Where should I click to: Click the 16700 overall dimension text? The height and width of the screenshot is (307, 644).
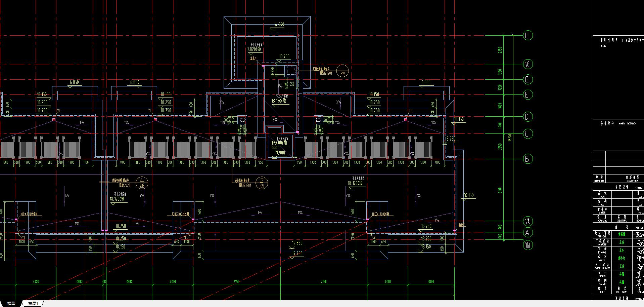[x=510, y=138]
